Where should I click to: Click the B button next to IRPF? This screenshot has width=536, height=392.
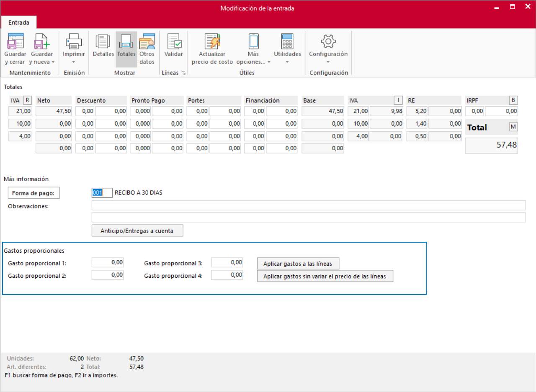513,100
